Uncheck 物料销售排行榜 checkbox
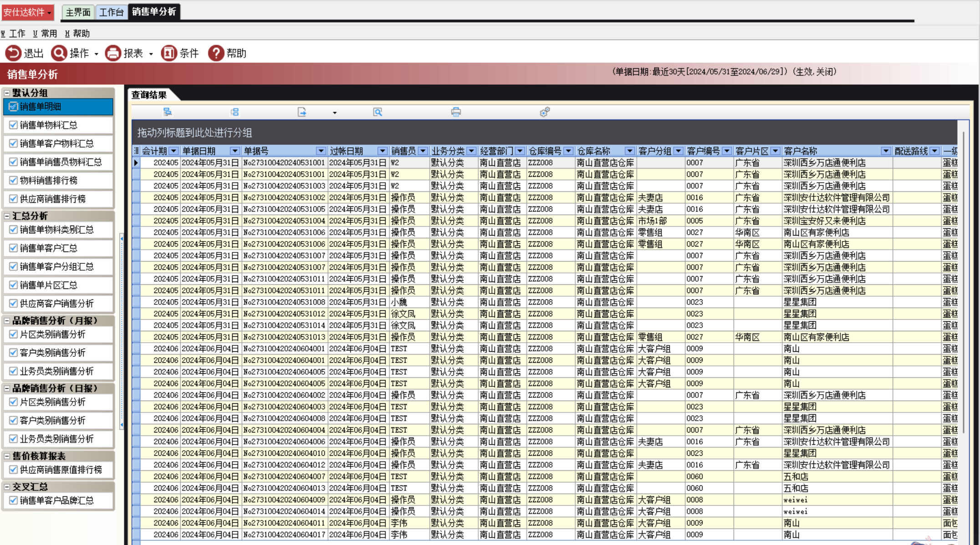This screenshot has width=980, height=545. 14,180
